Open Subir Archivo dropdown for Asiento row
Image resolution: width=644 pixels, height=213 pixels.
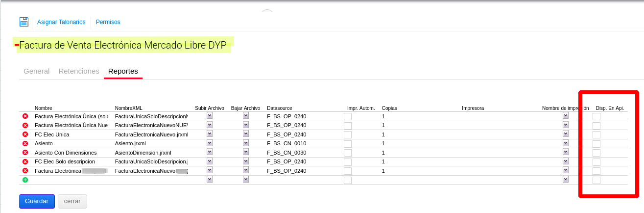210,143
